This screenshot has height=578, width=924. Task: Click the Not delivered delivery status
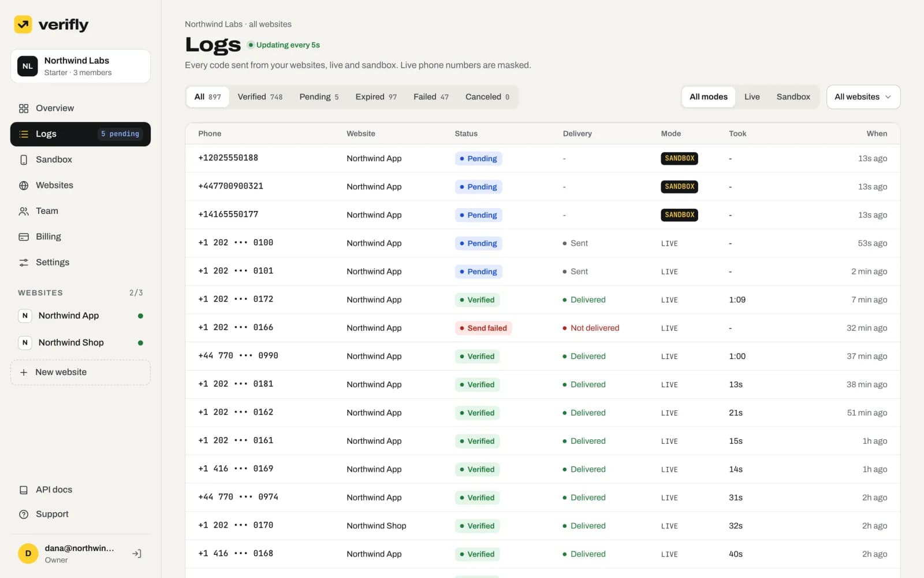pos(591,328)
